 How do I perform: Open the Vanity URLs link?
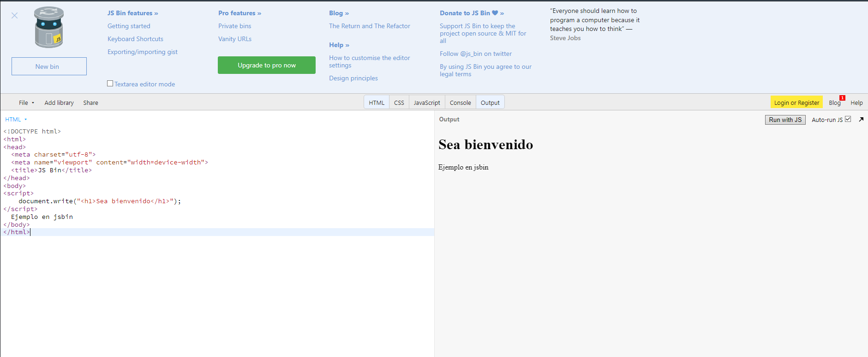coord(235,39)
